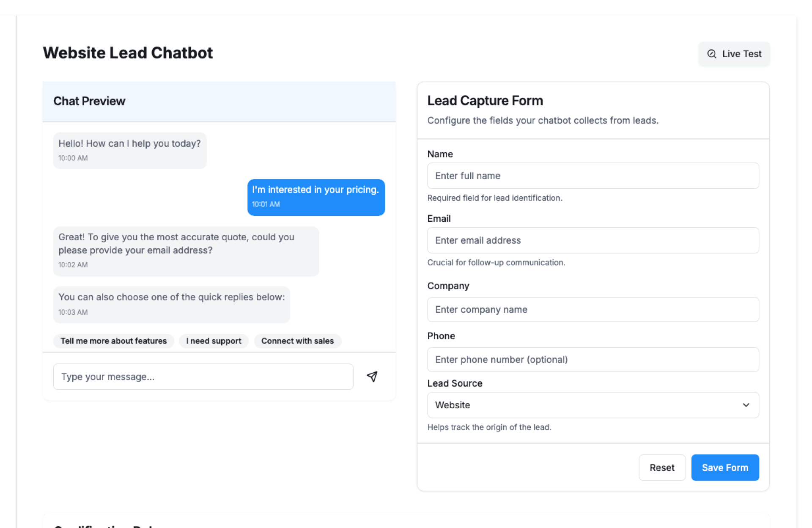Viewport: 812px width, 528px height.
Task: Click the Save Form button
Action: coord(725,467)
